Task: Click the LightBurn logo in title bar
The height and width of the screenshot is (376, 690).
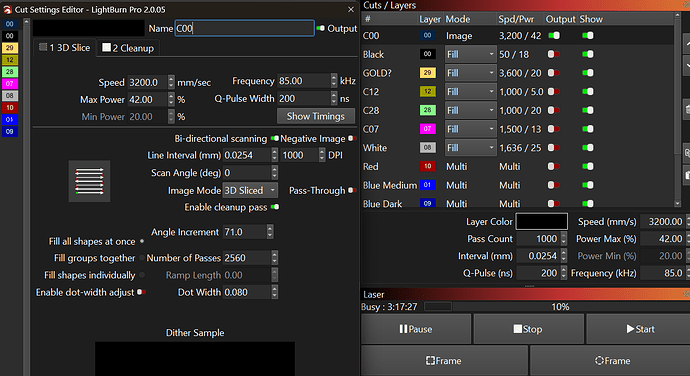Action: pyautogui.click(x=7, y=9)
